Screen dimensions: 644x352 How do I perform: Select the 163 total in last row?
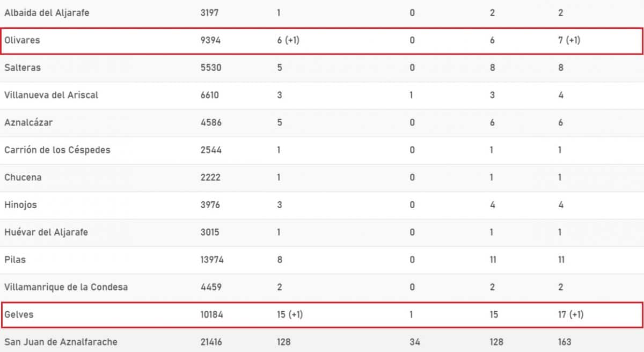565,342
